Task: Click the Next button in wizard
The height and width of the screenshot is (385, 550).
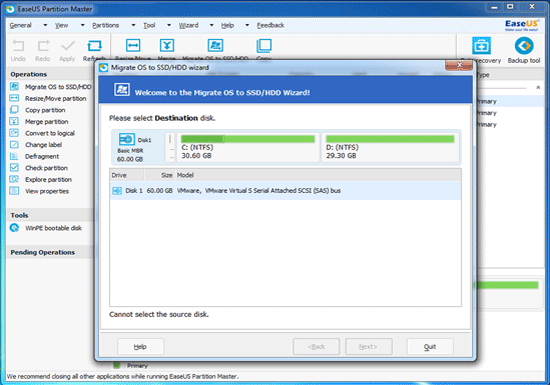Action: tap(369, 347)
